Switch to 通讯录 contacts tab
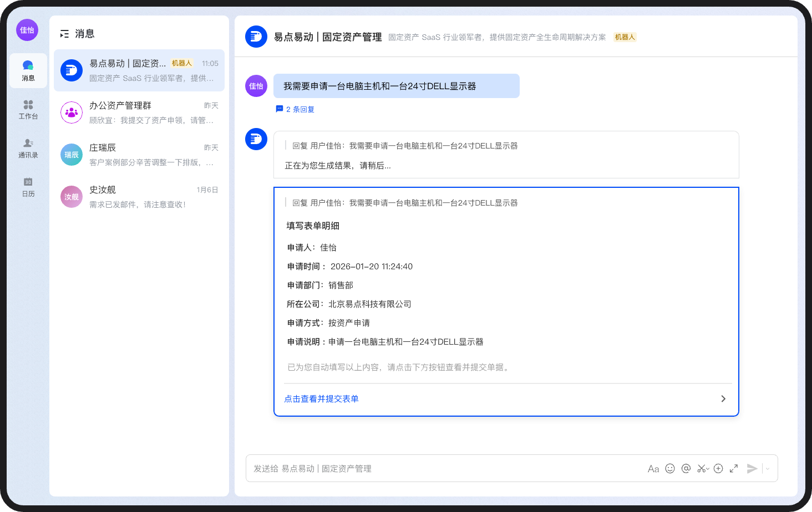This screenshot has height=512, width=812. [28, 149]
